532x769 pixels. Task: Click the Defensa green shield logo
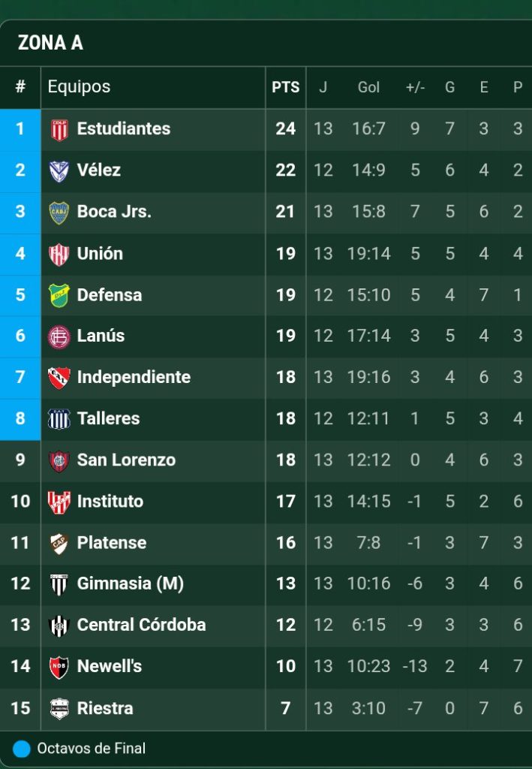[x=59, y=294]
